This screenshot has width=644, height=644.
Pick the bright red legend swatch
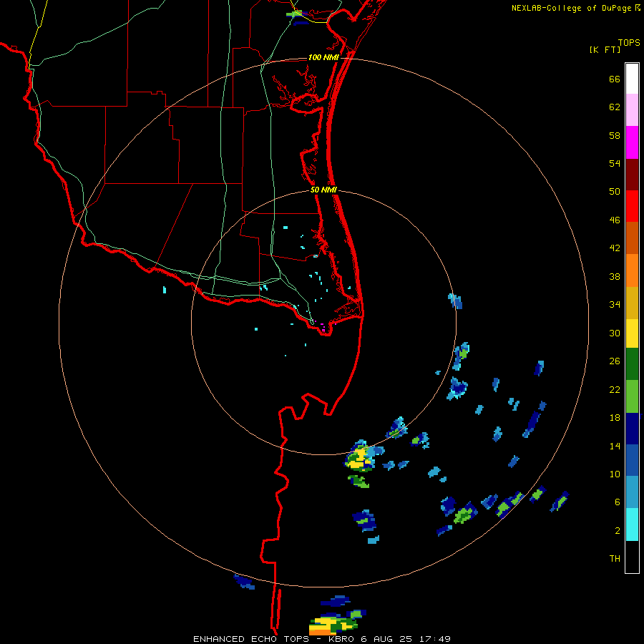tap(632, 206)
